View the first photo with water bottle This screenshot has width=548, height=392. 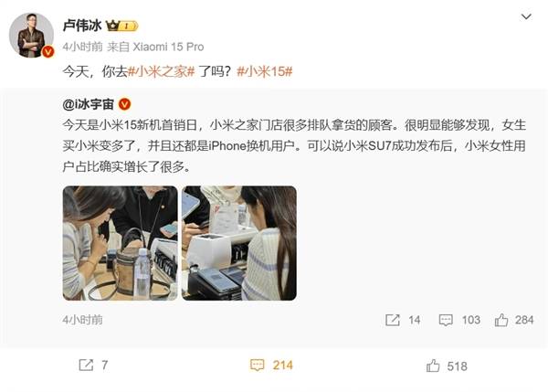[x=121, y=243]
